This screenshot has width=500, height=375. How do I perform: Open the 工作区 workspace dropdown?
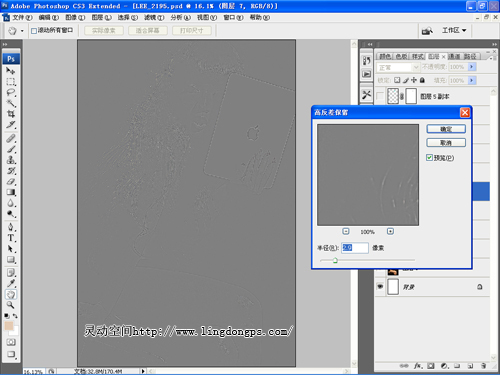click(x=454, y=30)
